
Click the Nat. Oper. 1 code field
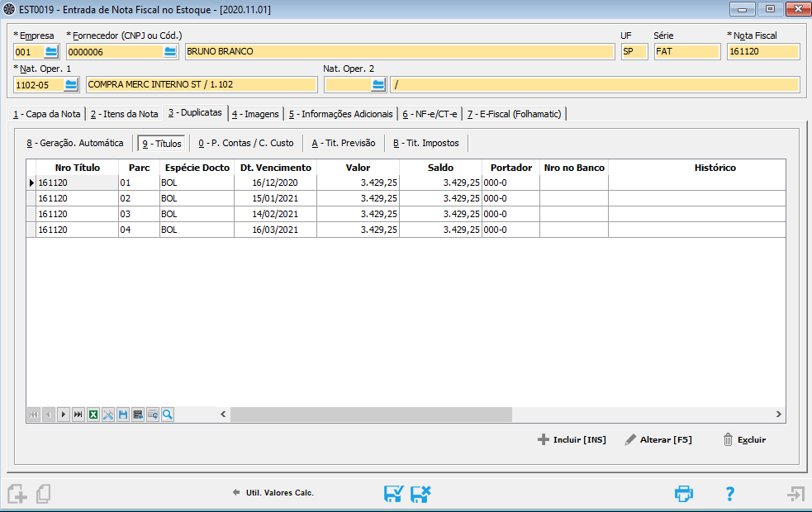39,84
